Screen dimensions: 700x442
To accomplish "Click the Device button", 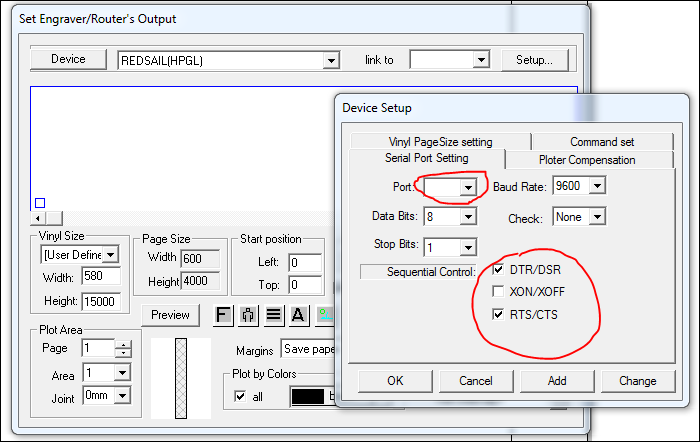I will (x=68, y=59).
